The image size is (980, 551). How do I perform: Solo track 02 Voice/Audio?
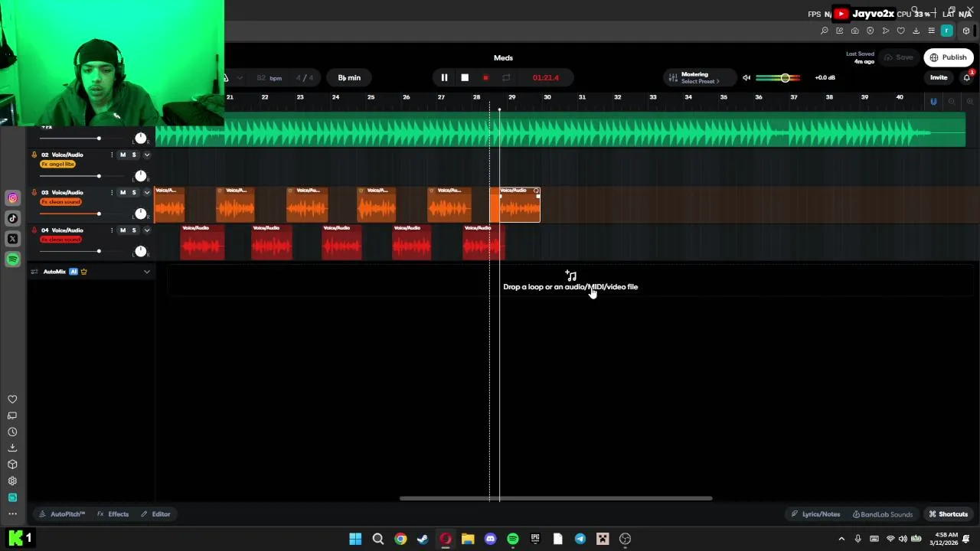coord(134,155)
